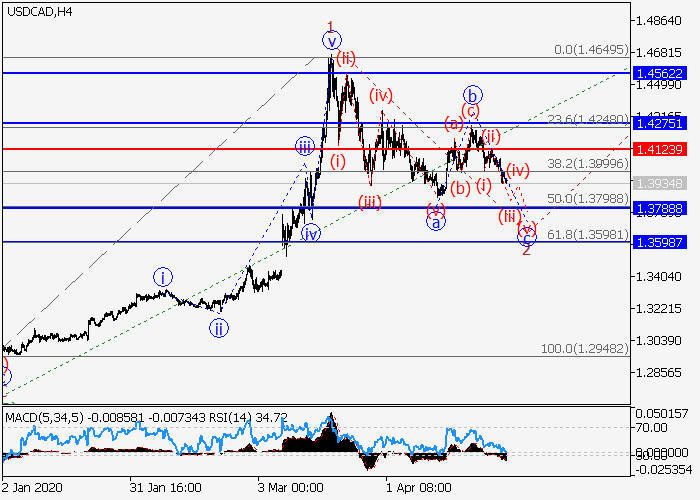Screen dimensions: 700x500
Task: Select the red (a) wave label
Action: click(x=453, y=124)
